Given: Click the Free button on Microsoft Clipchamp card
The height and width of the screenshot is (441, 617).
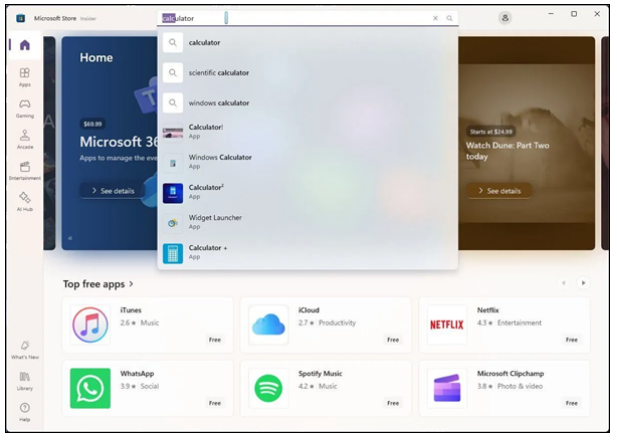Looking at the screenshot, I should click(x=572, y=403).
